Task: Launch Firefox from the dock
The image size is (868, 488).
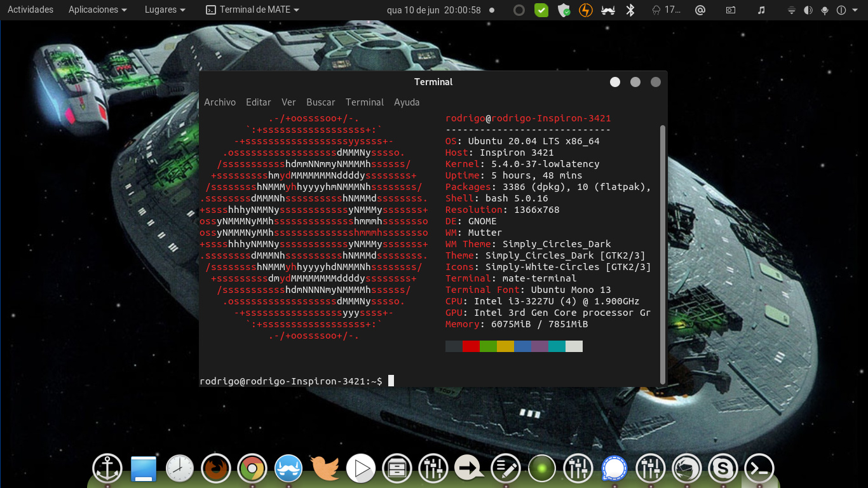Action: point(216,470)
